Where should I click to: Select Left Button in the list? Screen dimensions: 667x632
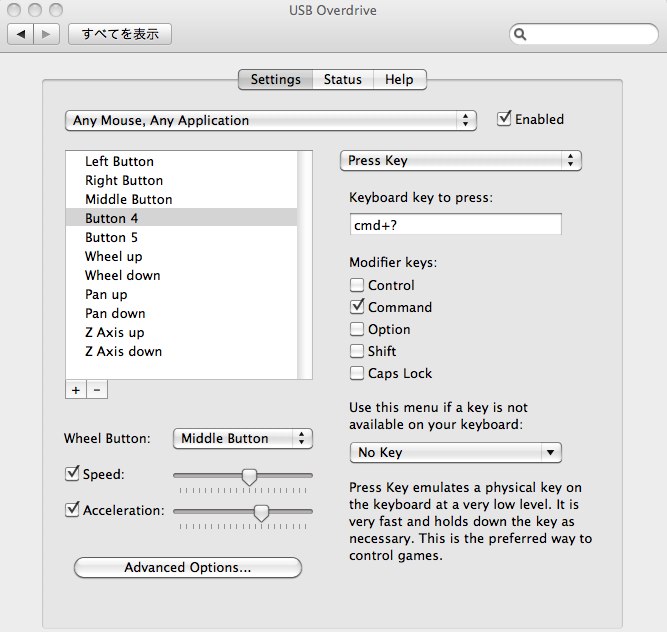point(182,162)
